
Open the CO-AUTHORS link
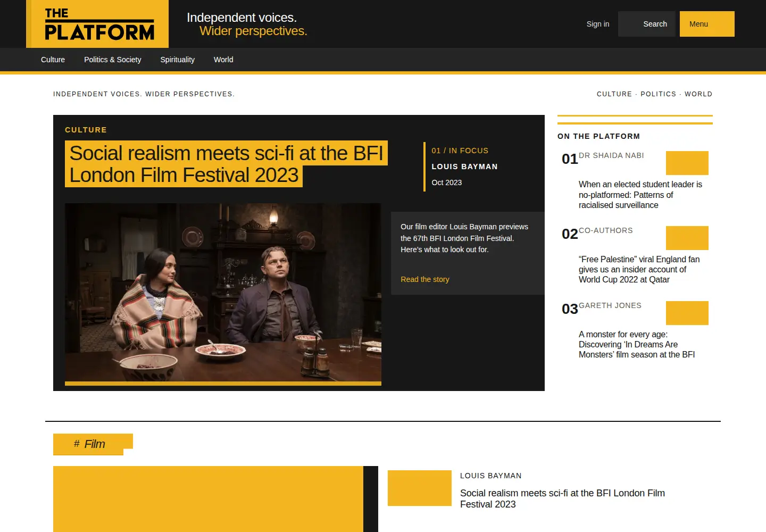click(606, 230)
